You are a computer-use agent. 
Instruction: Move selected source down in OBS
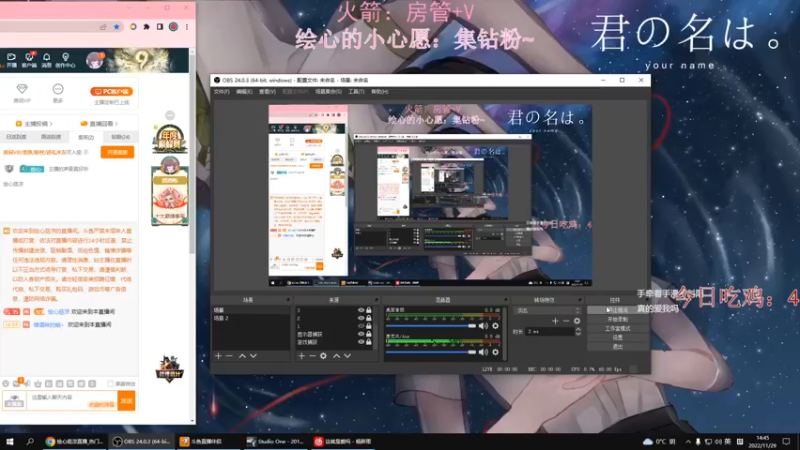click(347, 356)
